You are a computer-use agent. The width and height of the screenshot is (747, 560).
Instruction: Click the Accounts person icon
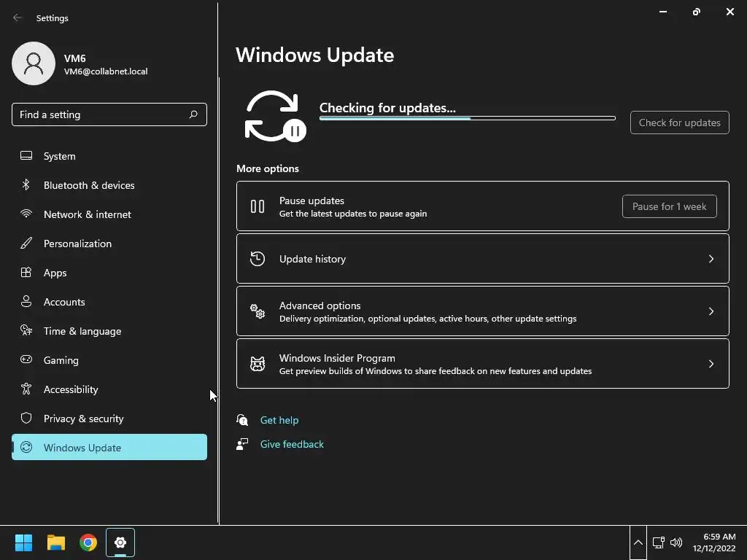[26, 301]
